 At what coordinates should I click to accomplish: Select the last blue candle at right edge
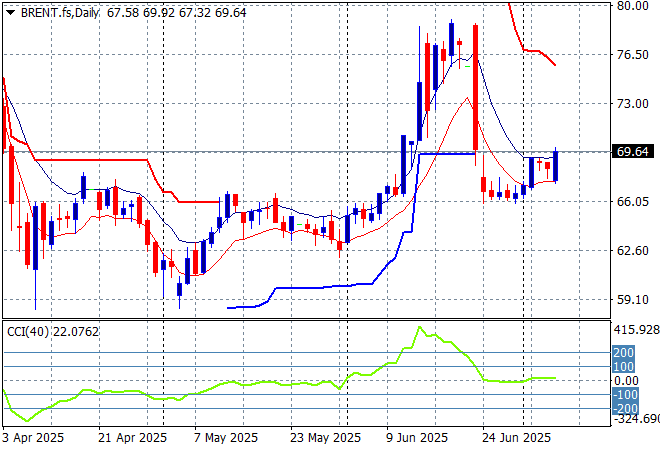tap(555, 166)
